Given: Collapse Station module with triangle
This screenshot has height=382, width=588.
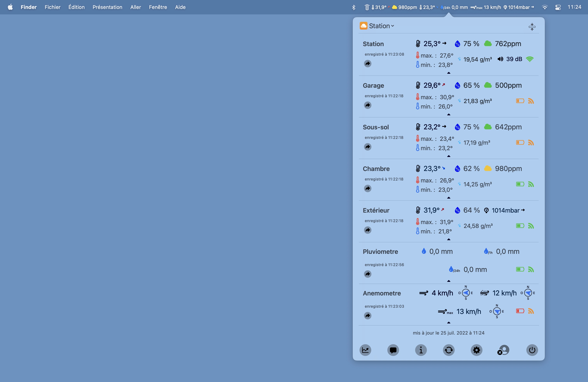Looking at the screenshot, I should coord(449,73).
